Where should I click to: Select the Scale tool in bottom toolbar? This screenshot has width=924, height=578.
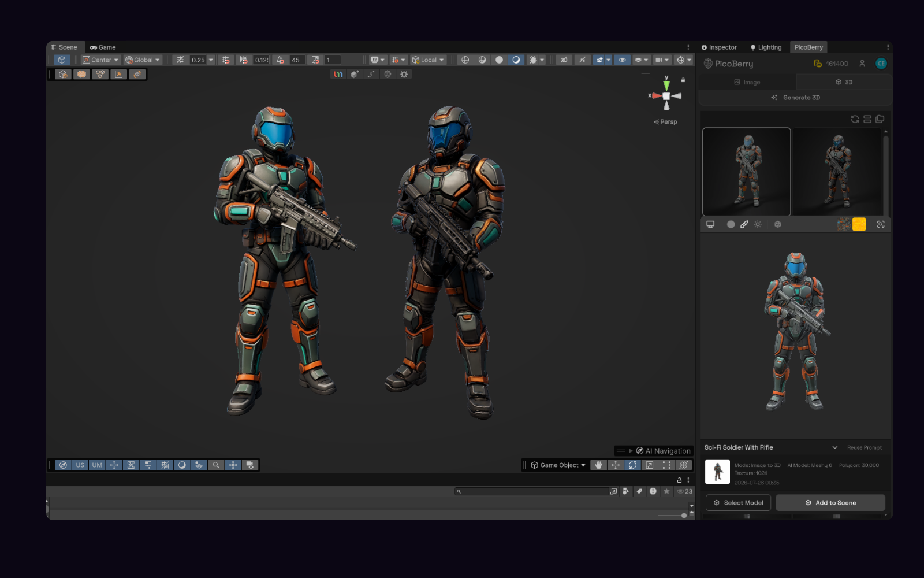pyautogui.click(x=650, y=465)
